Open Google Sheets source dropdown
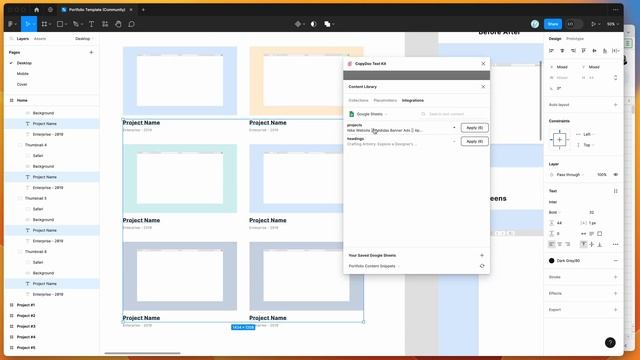640x360 pixels. (368, 114)
